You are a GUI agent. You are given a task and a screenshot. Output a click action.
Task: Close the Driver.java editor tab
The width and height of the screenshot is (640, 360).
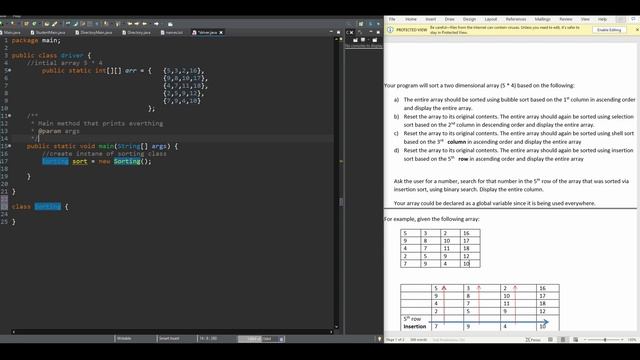221,32
